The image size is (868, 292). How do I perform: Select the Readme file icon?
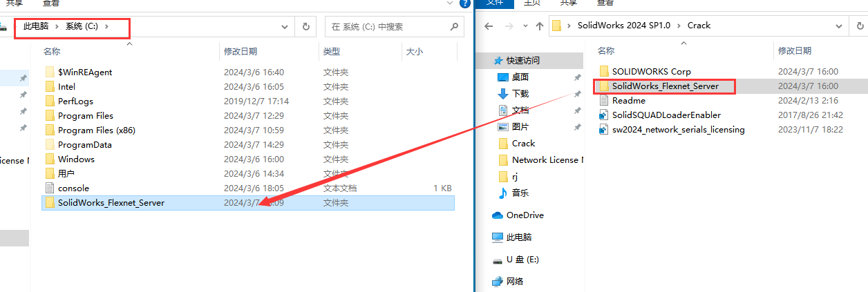coord(603,100)
